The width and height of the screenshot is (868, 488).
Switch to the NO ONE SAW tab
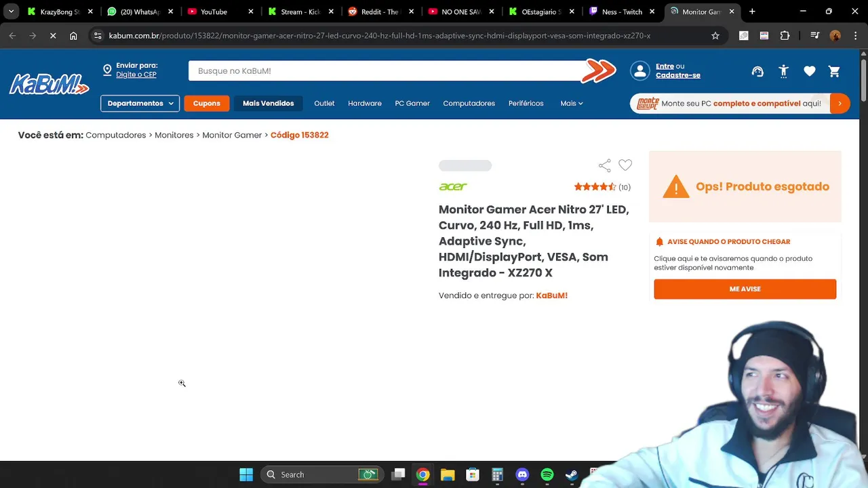(462, 12)
